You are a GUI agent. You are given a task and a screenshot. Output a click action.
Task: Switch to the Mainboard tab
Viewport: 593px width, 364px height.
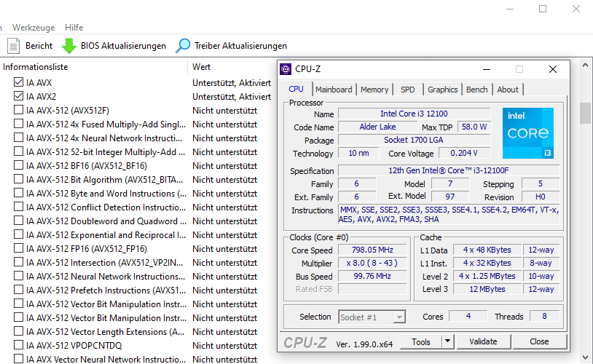(x=334, y=90)
